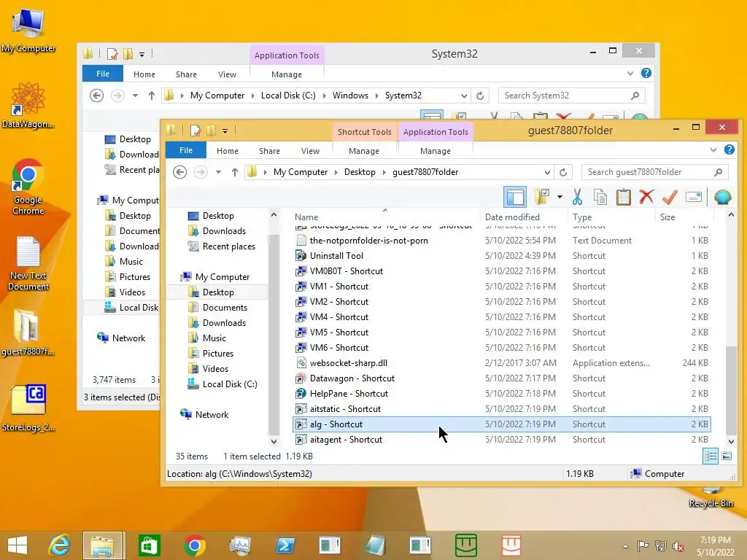Click the folder options icon in toolbar

coord(542,197)
